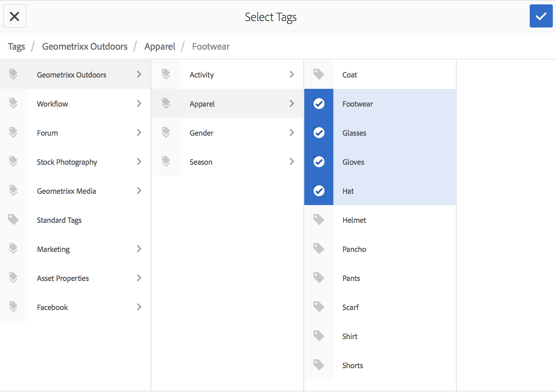Expand the Marketing tag chevron
Screen dimensions: 556x392
[x=139, y=249]
